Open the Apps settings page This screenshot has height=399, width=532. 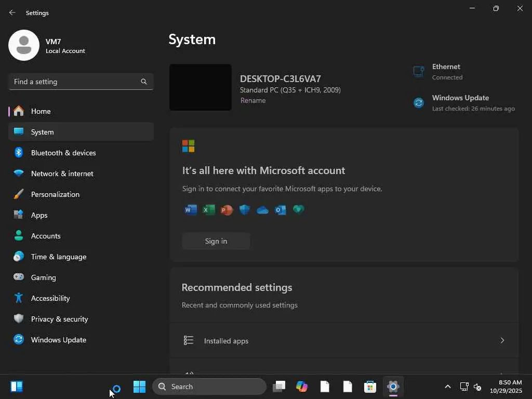pyautogui.click(x=81, y=215)
